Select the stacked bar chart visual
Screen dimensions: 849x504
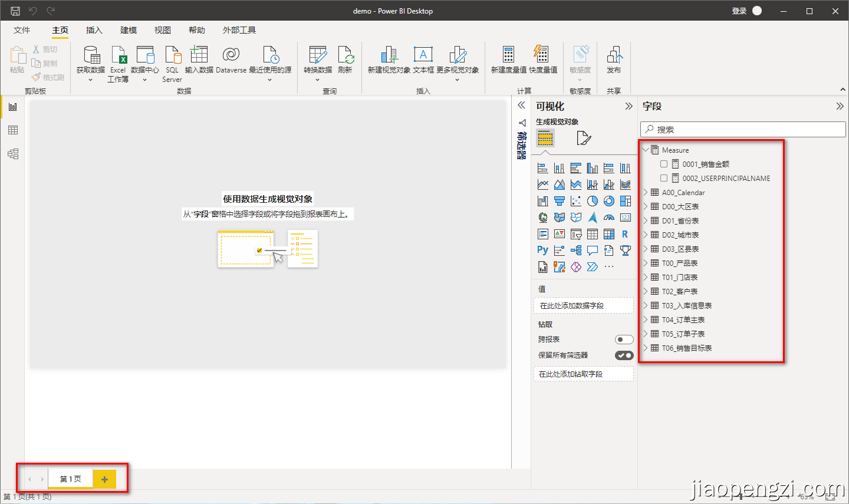(x=543, y=168)
